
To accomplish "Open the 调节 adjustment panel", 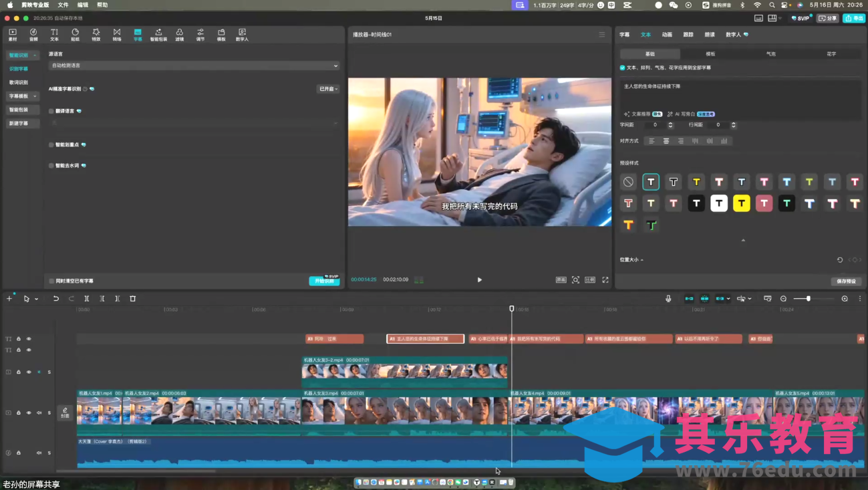I will pos(200,35).
